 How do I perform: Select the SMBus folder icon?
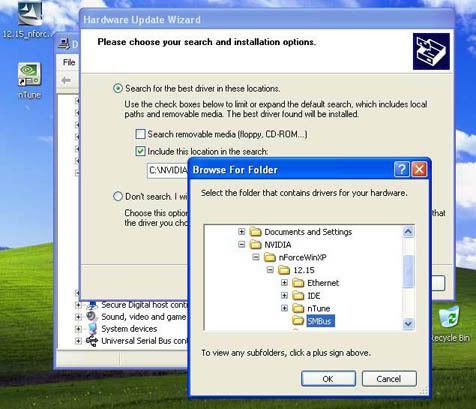(x=298, y=321)
